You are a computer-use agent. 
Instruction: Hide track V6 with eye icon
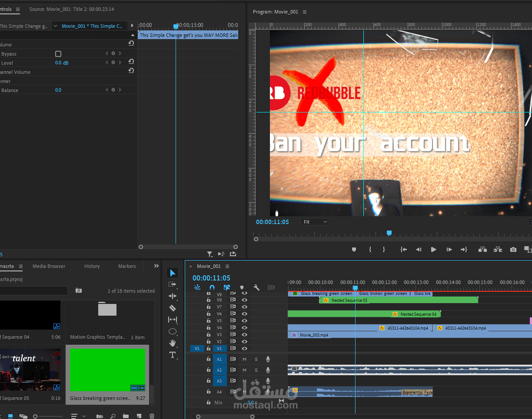(x=244, y=314)
